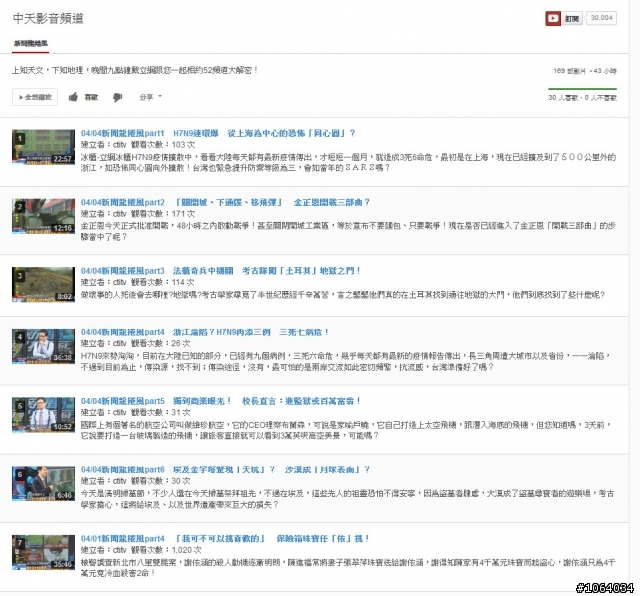Open the 04/04 part1 H7N9 video title link
The height and width of the screenshot is (596, 640).
pos(218,133)
